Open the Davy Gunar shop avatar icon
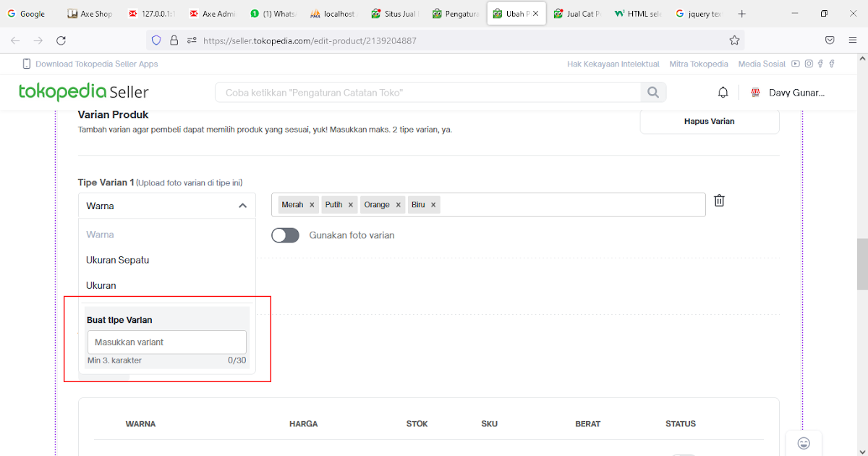The image size is (868, 456). point(756,93)
